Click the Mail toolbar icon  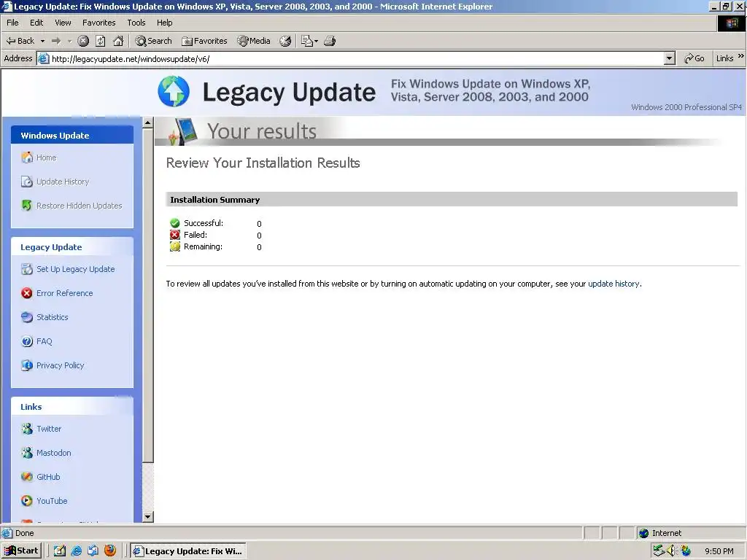(x=309, y=41)
